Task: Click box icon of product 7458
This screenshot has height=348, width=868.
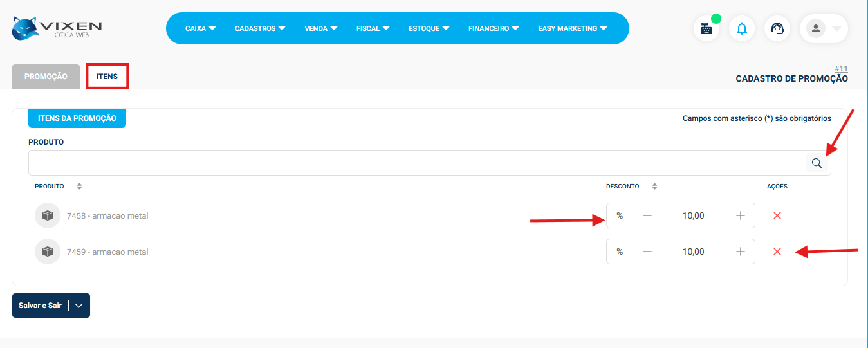Action: 47,215
